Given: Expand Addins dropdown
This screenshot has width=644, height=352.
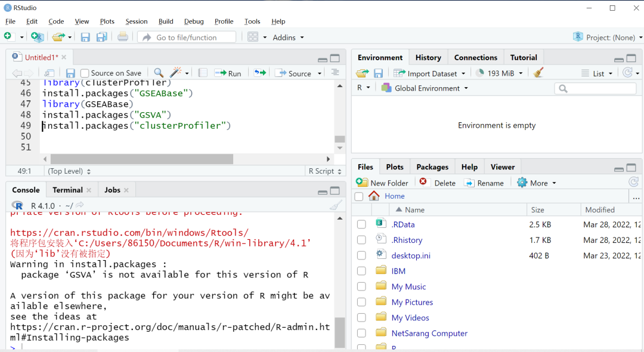Looking at the screenshot, I should click(x=289, y=38).
